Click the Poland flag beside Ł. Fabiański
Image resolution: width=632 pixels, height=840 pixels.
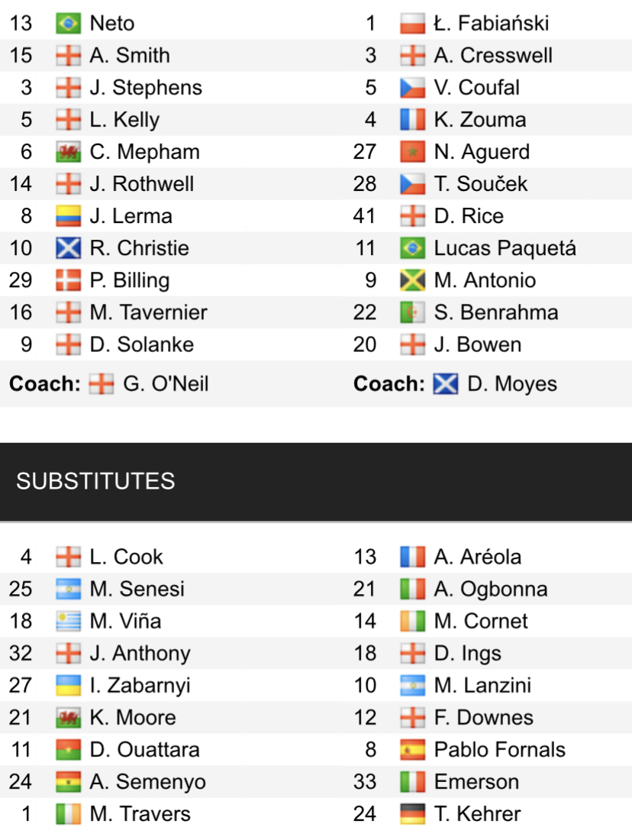(412, 24)
